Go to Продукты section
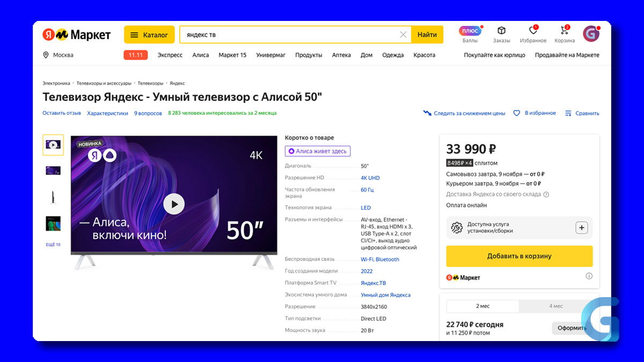This screenshot has width=644, height=362. coord(309,55)
